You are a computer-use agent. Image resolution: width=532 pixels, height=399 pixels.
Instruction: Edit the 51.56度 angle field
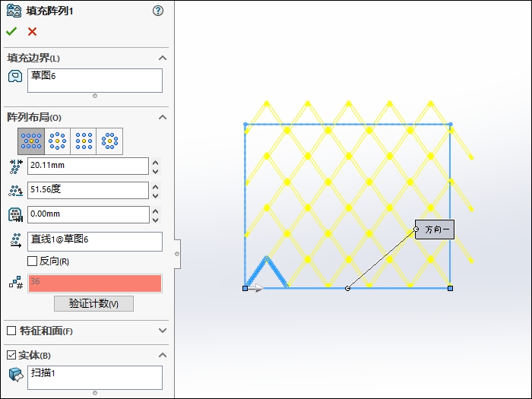[88, 190]
